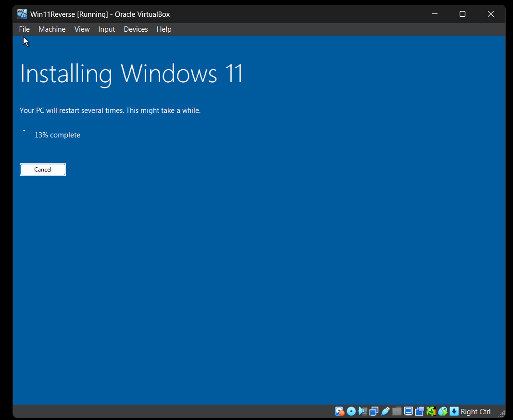The width and height of the screenshot is (513, 420).
Task: Open the Input menu
Action: (106, 29)
